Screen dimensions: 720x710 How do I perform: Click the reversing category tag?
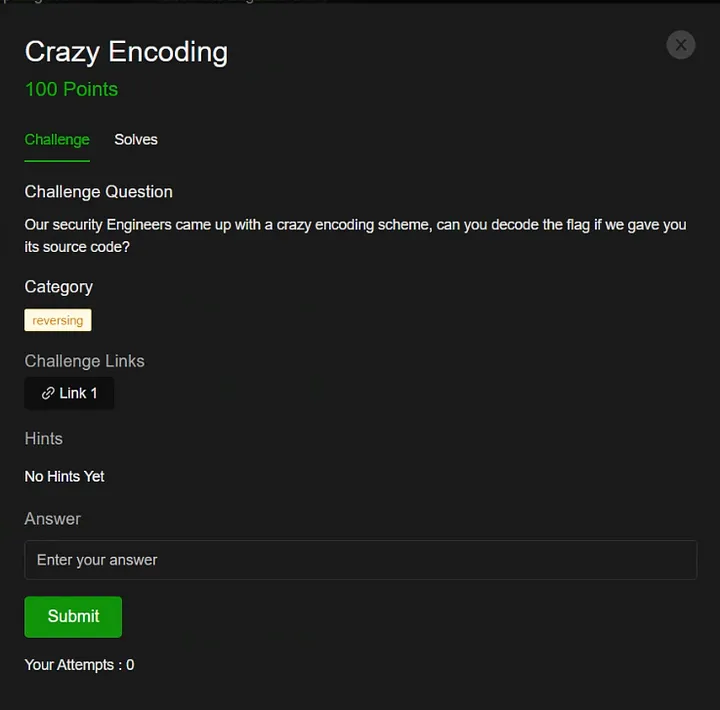pyautogui.click(x=58, y=321)
